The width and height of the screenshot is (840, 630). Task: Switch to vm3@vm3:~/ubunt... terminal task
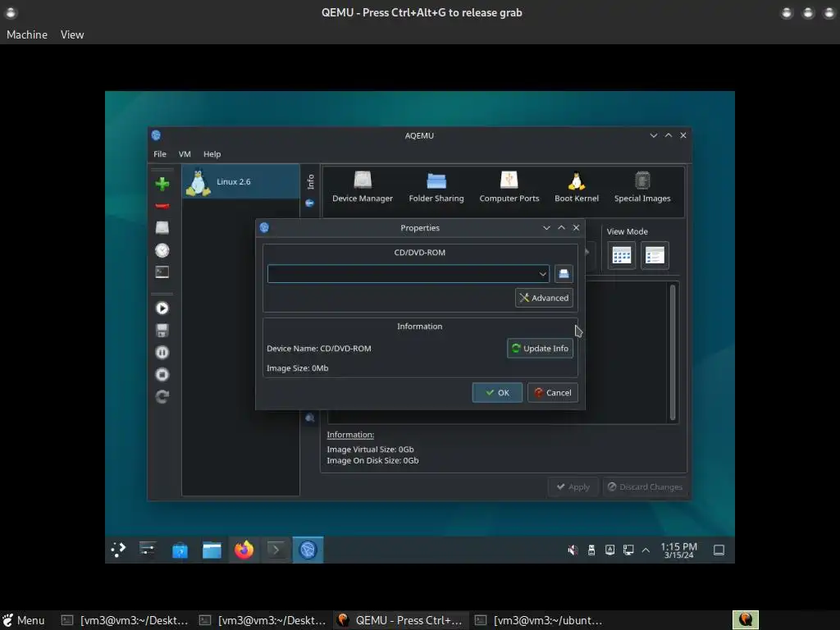[540, 620]
